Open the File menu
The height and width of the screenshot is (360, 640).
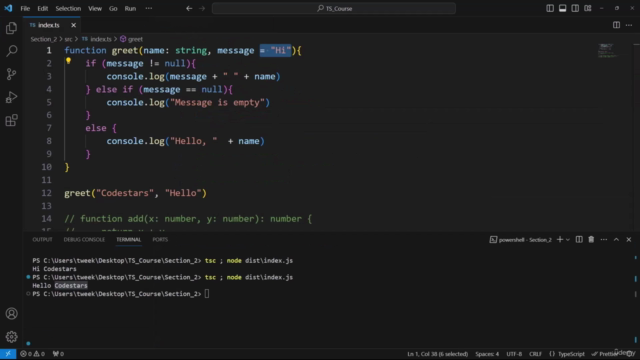25,8
